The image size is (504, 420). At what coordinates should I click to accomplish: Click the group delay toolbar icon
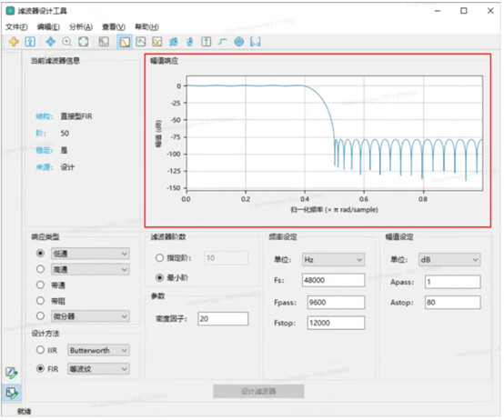click(174, 42)
